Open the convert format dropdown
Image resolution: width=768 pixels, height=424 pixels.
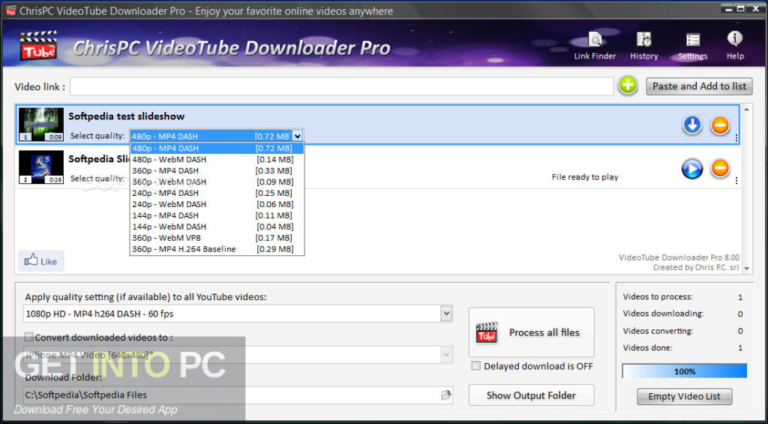446,354
